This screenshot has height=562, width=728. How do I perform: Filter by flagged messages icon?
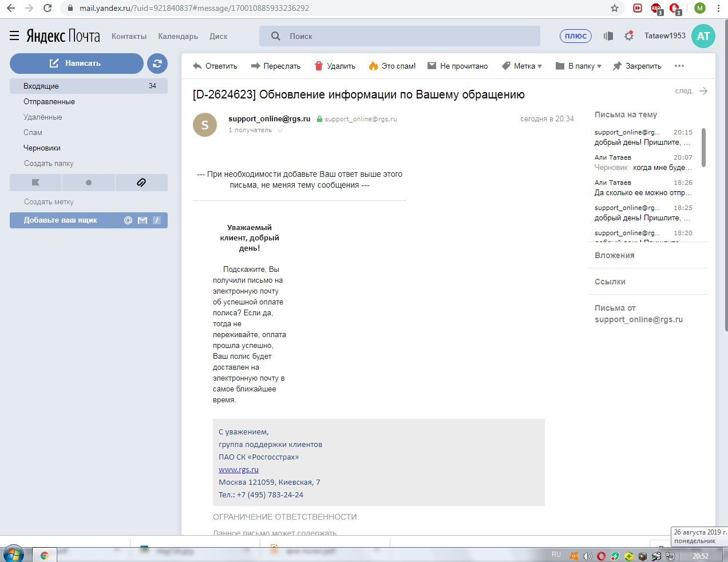[35, 183]
